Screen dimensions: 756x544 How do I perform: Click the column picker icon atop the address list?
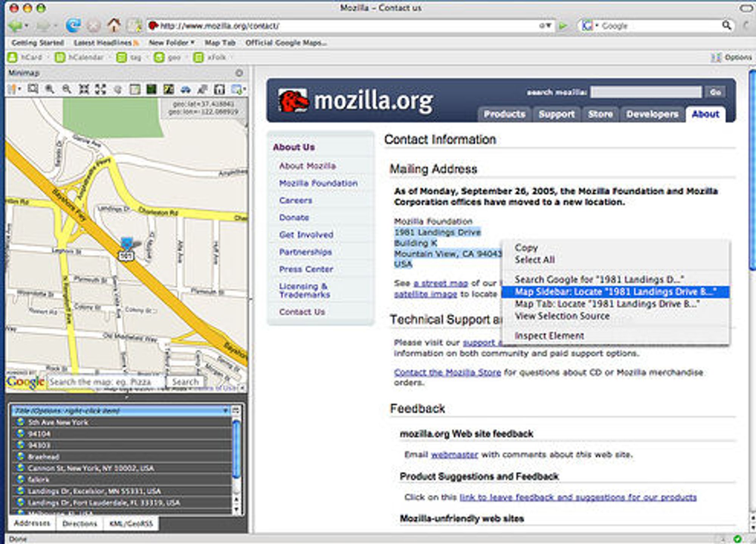[236, 410]
